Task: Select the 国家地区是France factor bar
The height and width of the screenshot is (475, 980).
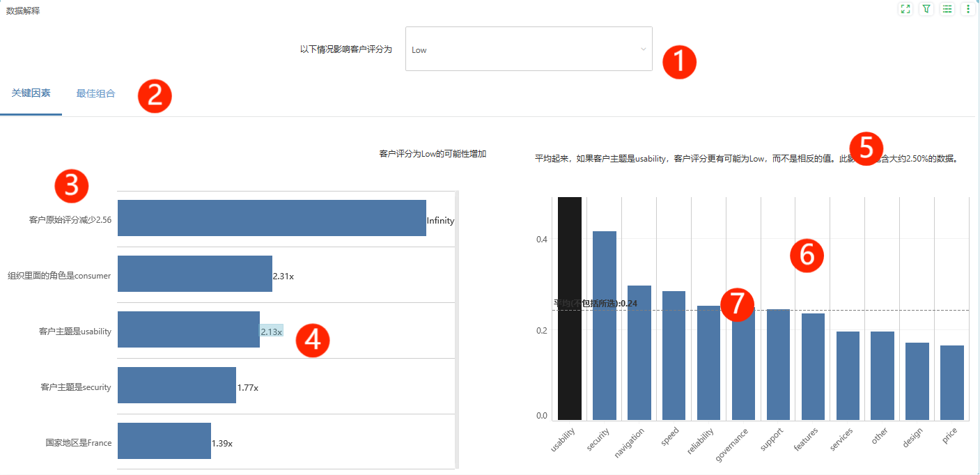Action: click(164, 441)
